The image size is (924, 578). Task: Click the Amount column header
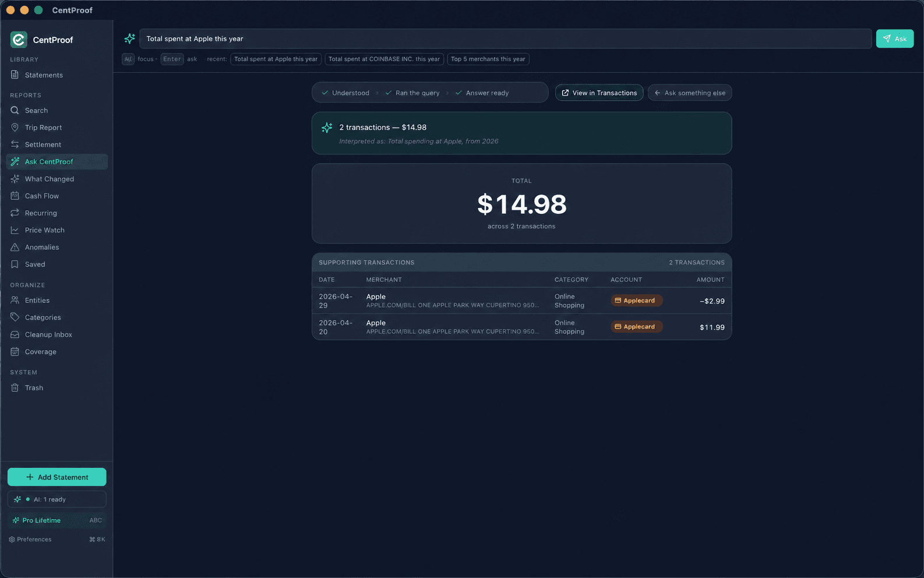[710, 280]
